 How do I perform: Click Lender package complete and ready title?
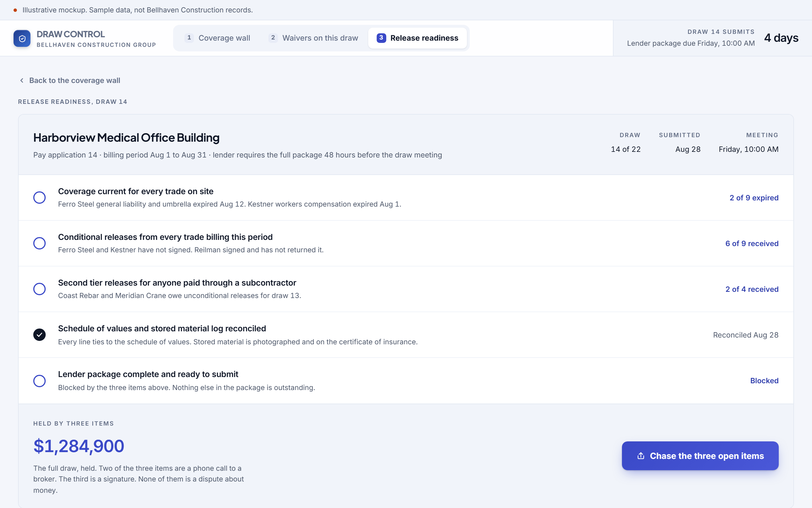(148, 374)
